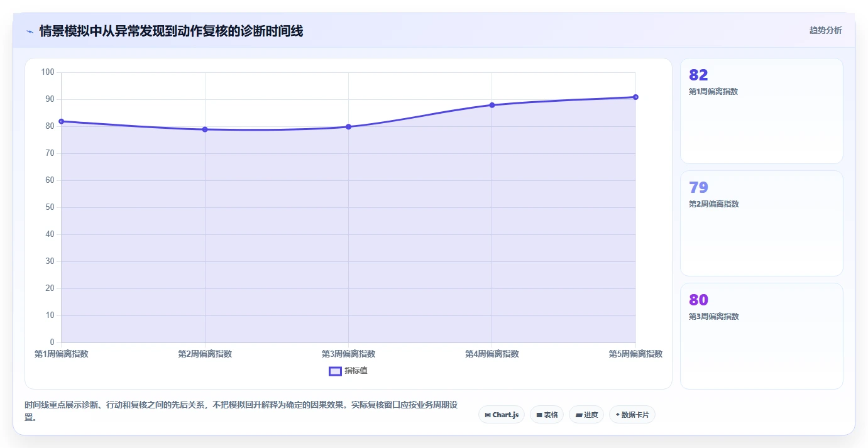Click the 第2周偏离指数 data point on the line
Image resolution: width=868 pixels, height=448 pixels.
pyautogui.click(x=205, y=129)
